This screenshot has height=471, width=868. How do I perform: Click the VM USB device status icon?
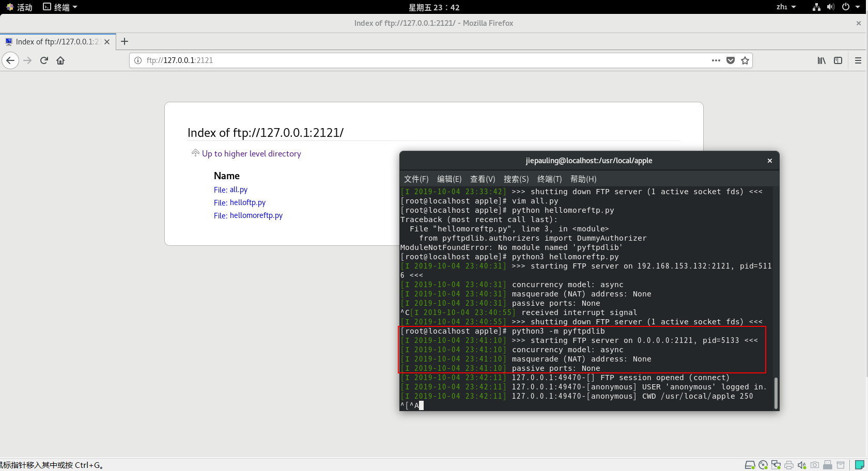tap(828, 465)
